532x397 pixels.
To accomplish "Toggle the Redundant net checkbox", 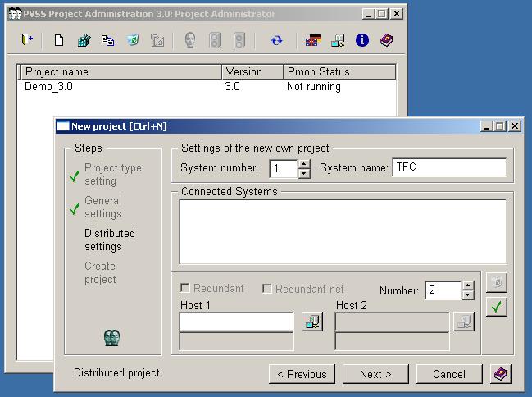I will pos(267,289).
